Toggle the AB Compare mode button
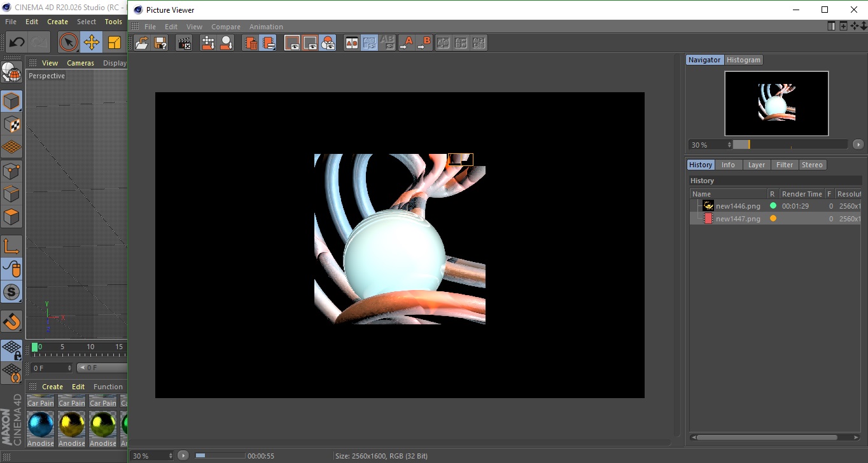Image resolution: width=868 pixels, height=463 pixels. pos(351,43)
